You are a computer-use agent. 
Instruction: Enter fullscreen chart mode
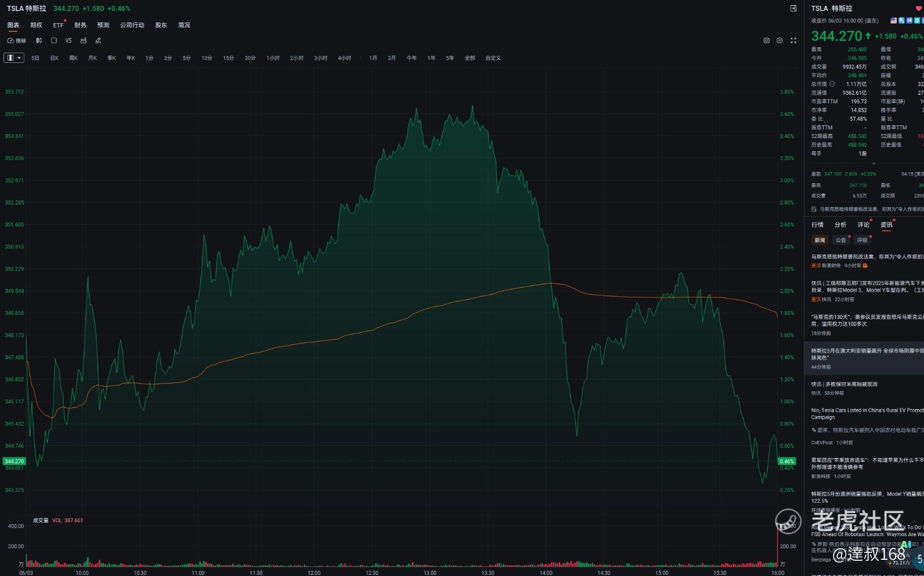793,40
